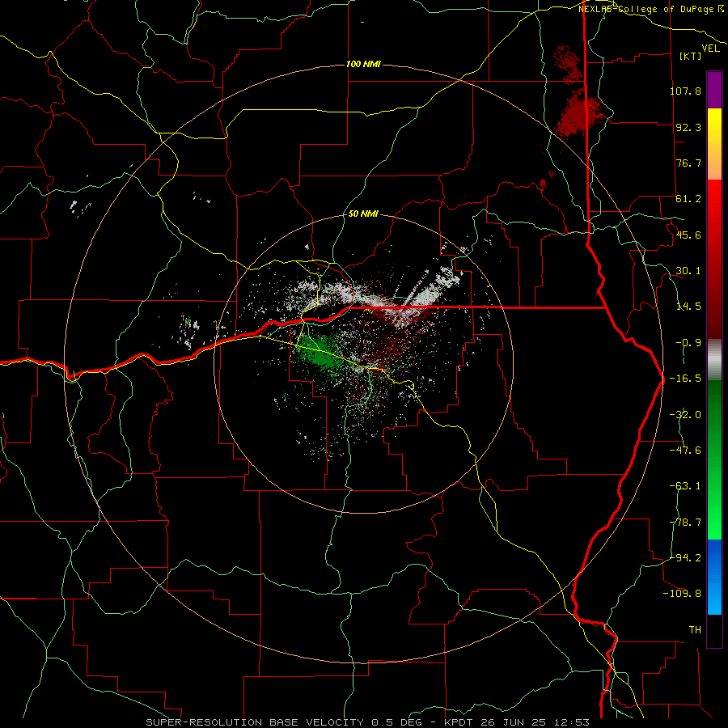Image resolution: width=728 pixels, height=728 pixels.
Task: Click the 30.1 value on velocity scale
Action: point(688,271)
